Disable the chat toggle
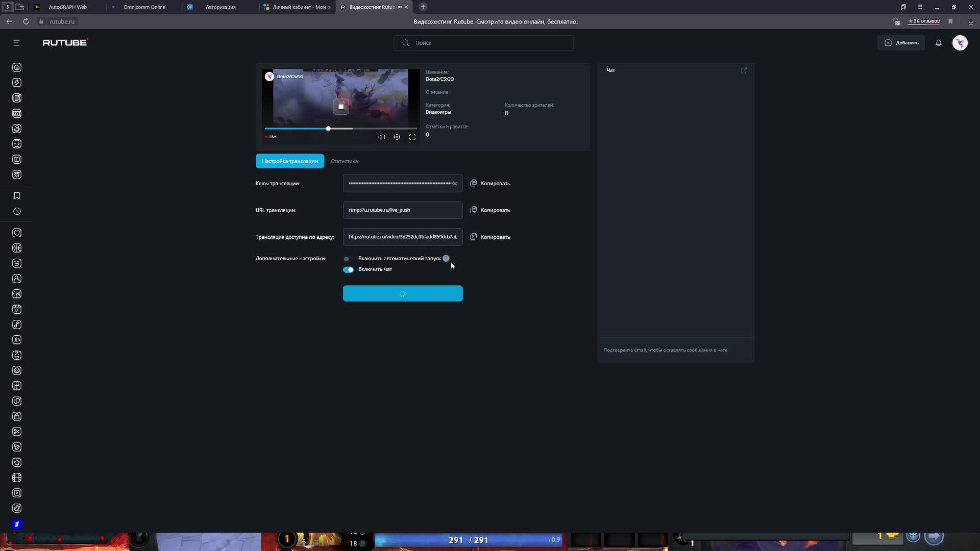The width and height of the screenshot is (980, 551). coord(348,269)
